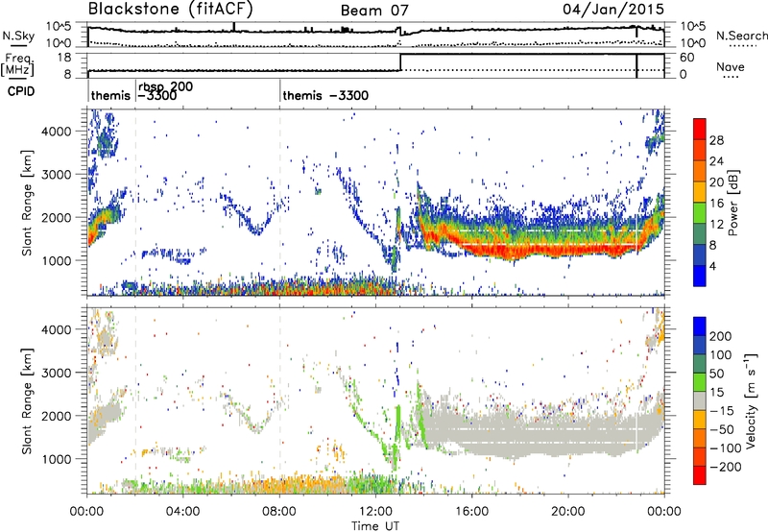Select the 24 label on Power color bar
Viewport: 768px width, 532px height.
pyautogui.click(x=716, y=161)
